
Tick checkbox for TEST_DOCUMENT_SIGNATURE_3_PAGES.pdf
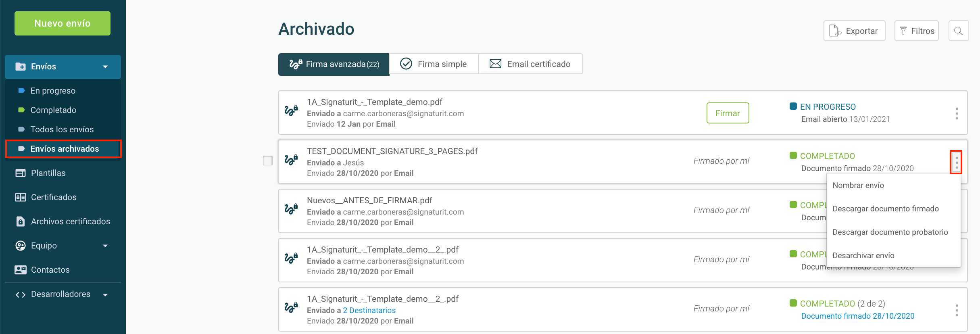click(268, 161)
